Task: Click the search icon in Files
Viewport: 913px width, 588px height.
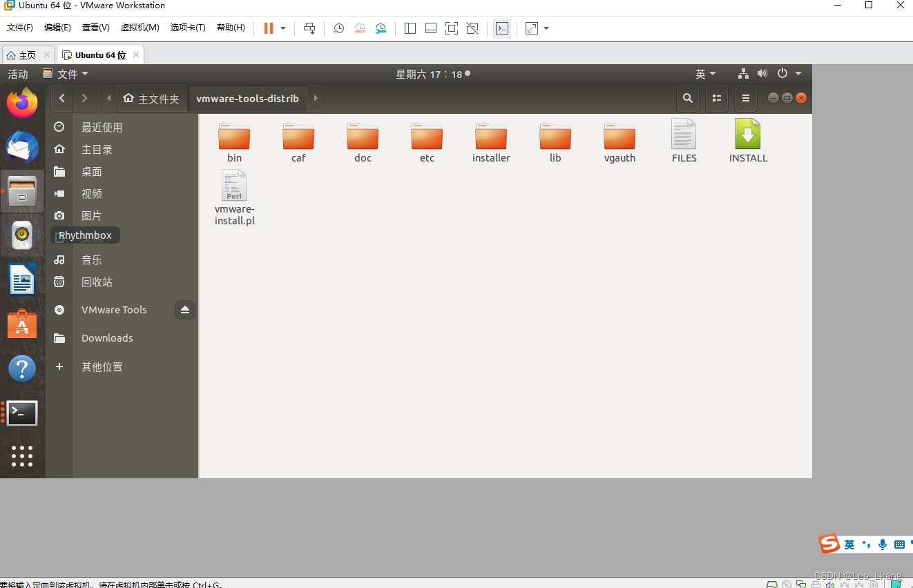Action: 688,99
